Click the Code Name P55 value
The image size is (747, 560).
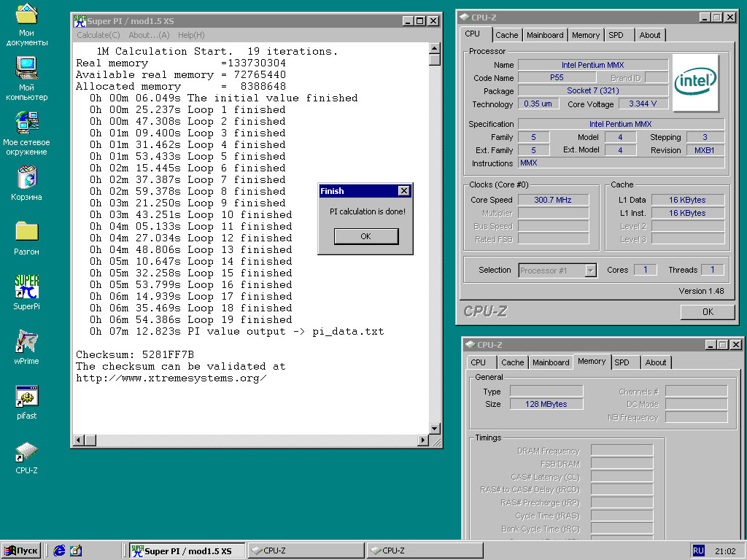557,77
